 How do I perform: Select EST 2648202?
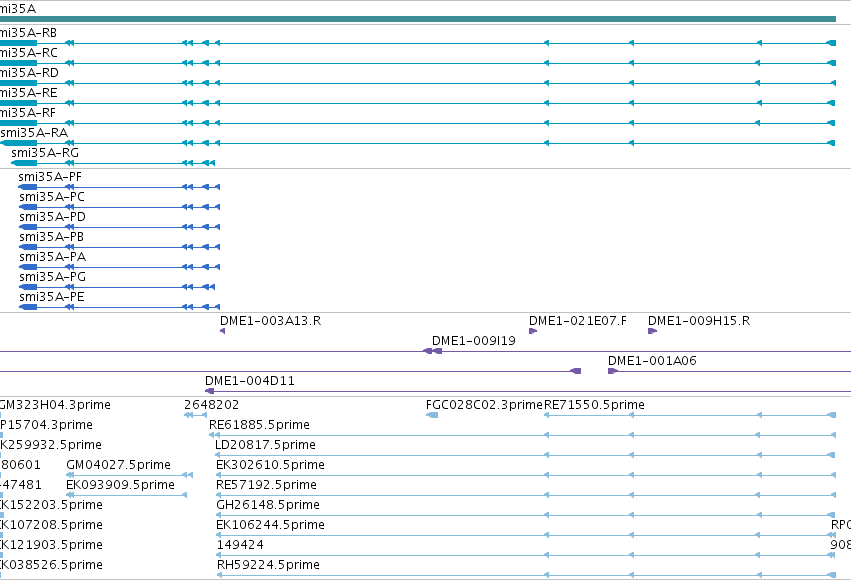click(x=212, y=405)
